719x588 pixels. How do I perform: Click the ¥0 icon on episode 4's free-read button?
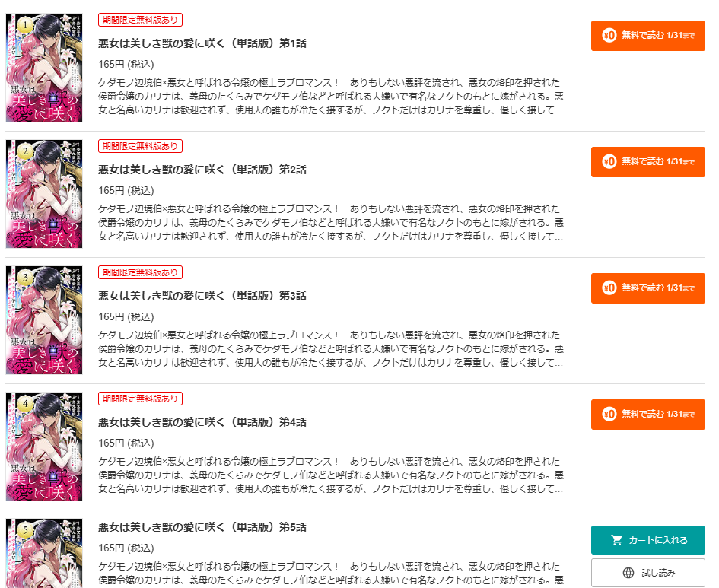pos(609,415)
